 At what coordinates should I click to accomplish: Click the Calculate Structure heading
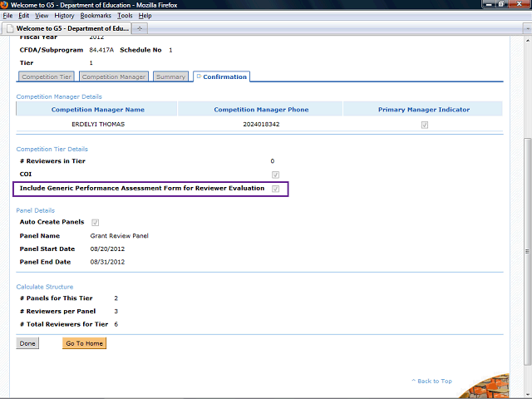[44, 287]
